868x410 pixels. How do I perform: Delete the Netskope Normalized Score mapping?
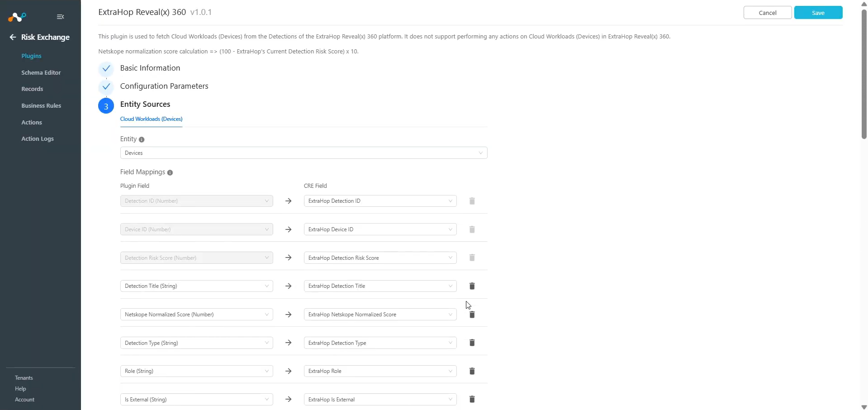pos(472,315)
